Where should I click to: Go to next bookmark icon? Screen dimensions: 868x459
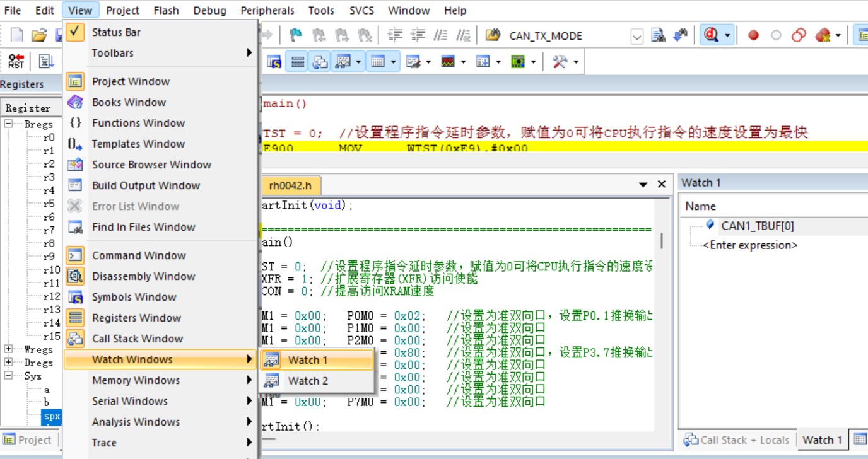coord(342,35)
